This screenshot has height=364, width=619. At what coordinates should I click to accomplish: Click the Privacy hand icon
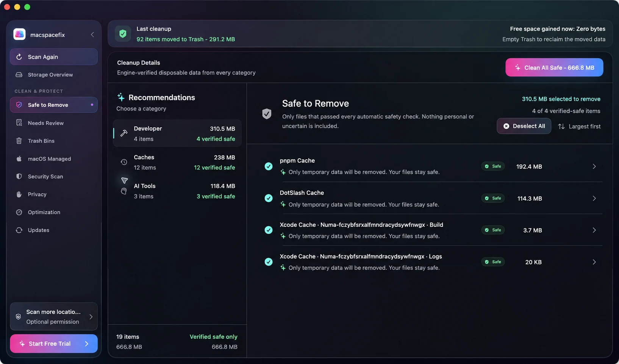[x=19, y=194]
